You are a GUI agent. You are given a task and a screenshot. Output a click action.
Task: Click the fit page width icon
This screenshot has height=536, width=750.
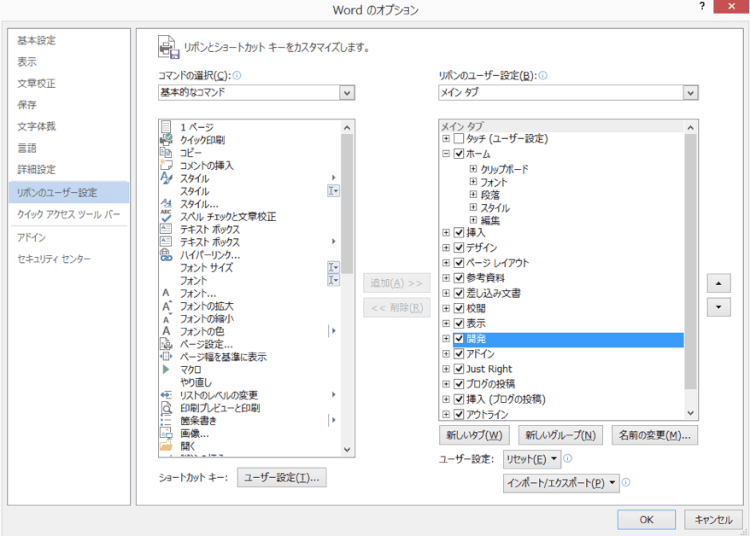(166, 356)
